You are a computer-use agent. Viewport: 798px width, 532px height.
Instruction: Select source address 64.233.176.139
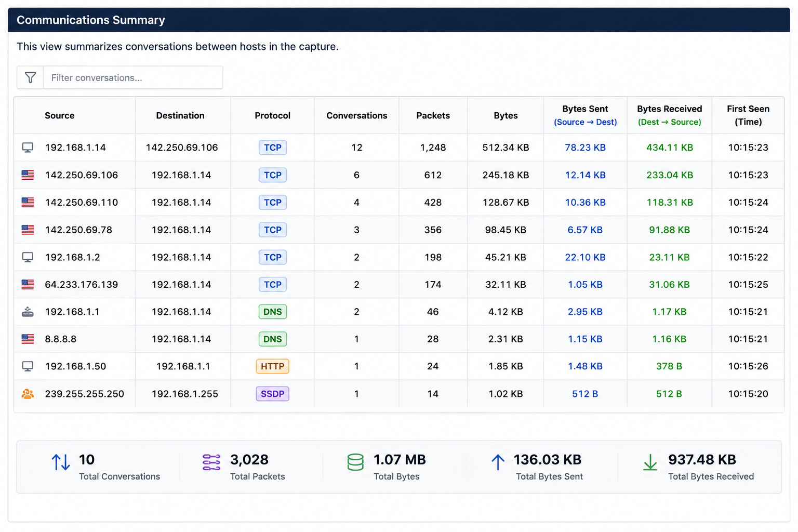[x=82, y=284]
